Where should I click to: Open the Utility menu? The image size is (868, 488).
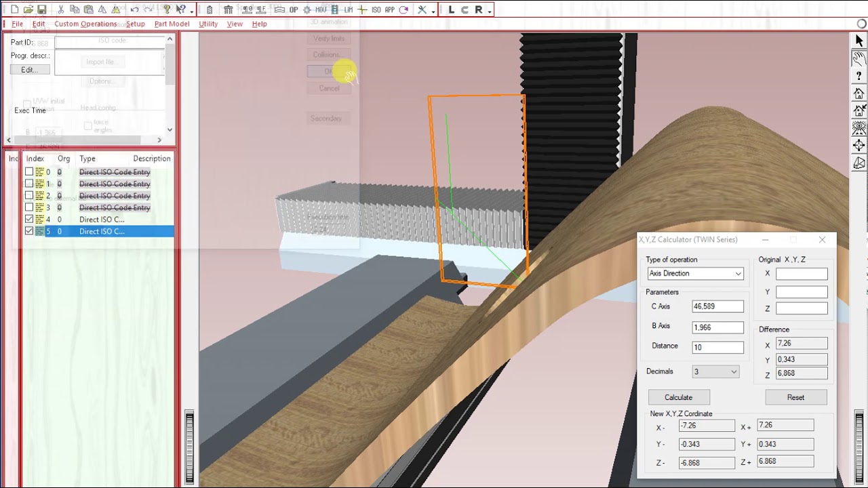(x=208, y=24)
